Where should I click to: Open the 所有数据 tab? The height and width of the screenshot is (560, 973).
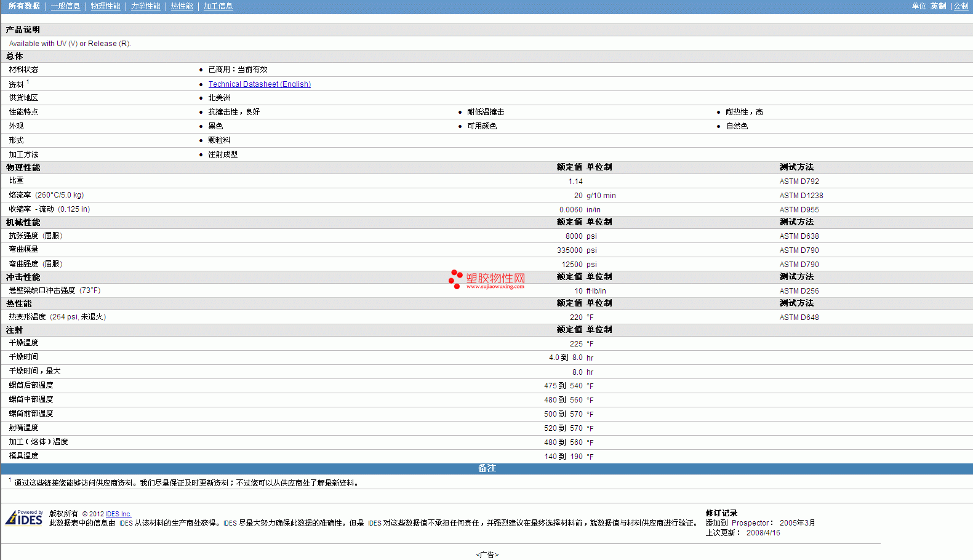(x=25, y=6)
